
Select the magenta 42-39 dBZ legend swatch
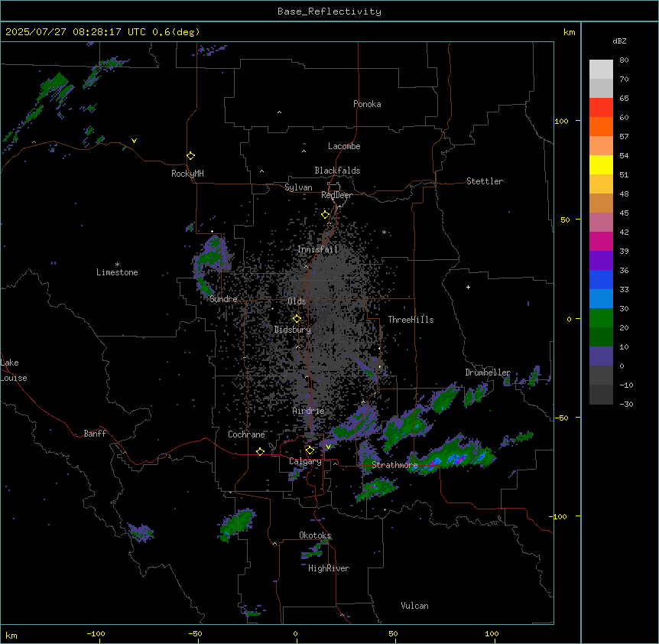point(601,241)
